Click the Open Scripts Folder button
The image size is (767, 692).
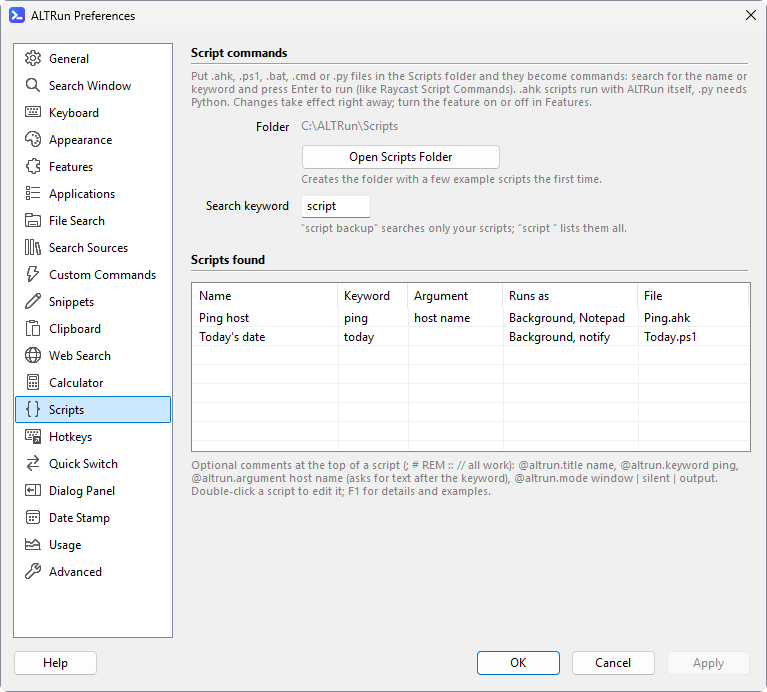(x=401, y=157)
